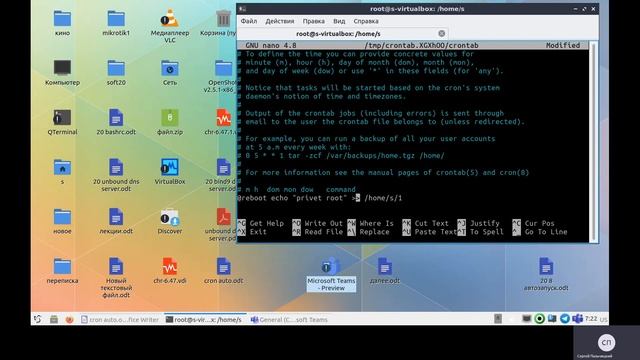Open the далее.odt document
Screen dimensions: 640x360
(384, 267)
